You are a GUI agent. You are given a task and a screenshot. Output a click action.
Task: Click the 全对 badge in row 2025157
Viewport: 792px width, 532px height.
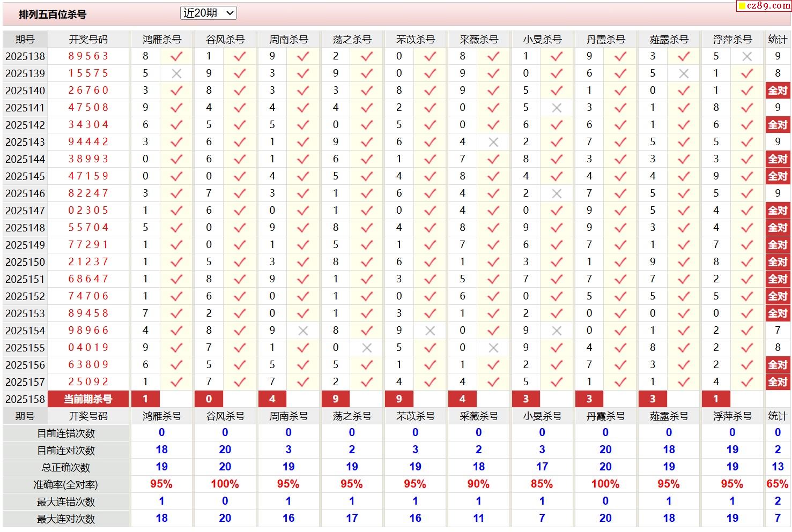tap(778, 382)
